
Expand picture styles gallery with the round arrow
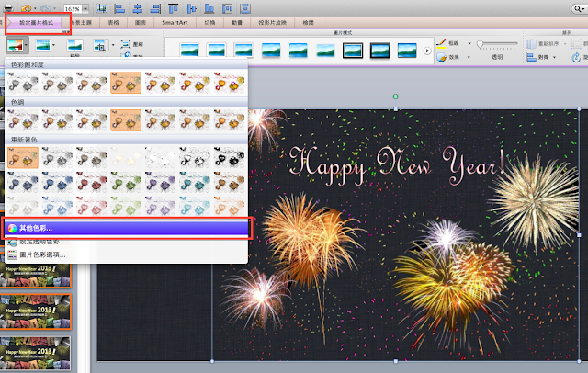coord(427,51)
